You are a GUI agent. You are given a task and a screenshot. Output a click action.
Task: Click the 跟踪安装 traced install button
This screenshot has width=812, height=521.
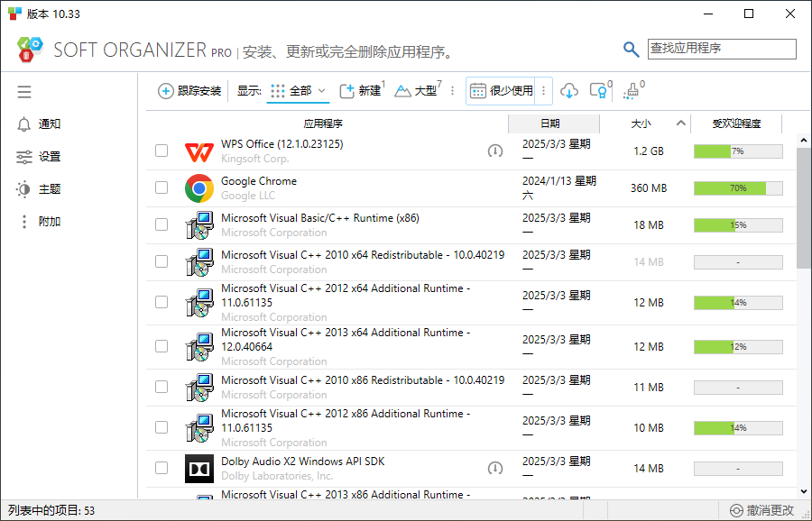point(189,91)
